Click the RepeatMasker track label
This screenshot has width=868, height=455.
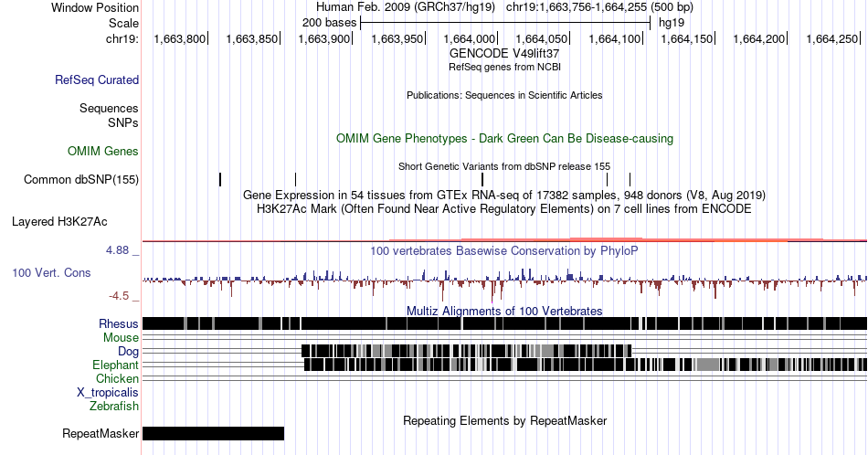tap(101, 433)
